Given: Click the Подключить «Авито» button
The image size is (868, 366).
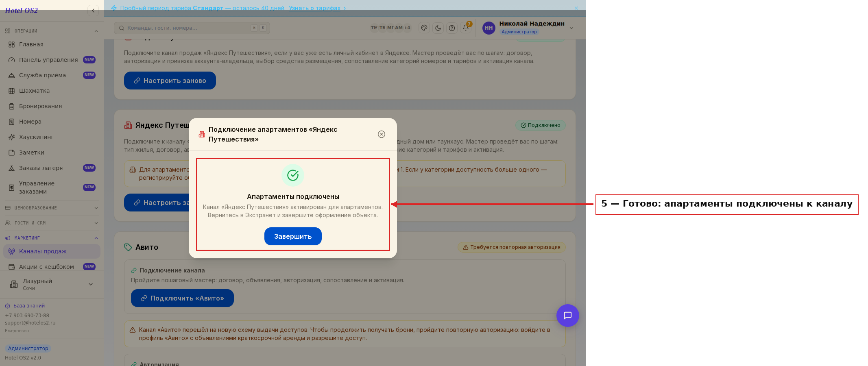Looking at the screenshot, I should pyautogui.click(x=182, y=298).
